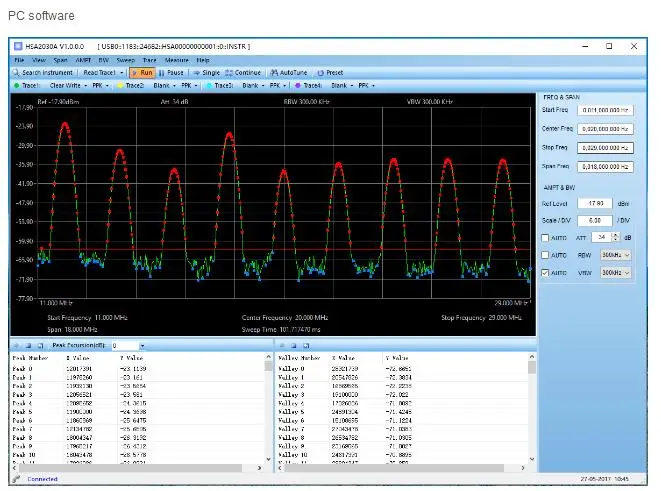Open the Sweep menu
Screen dimensions: 661x491
125,61
